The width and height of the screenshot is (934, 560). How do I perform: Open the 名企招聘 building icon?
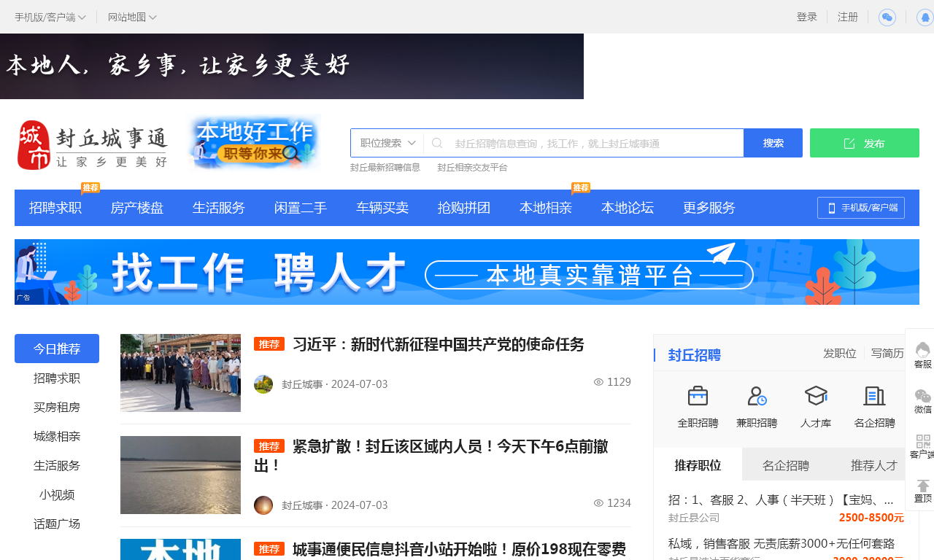874,396
